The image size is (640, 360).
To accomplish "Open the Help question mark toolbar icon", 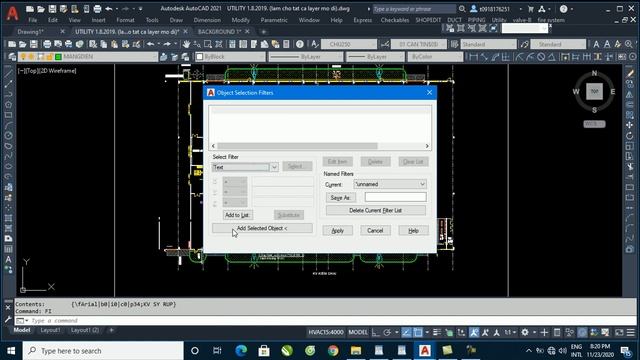I will point(300,44).
